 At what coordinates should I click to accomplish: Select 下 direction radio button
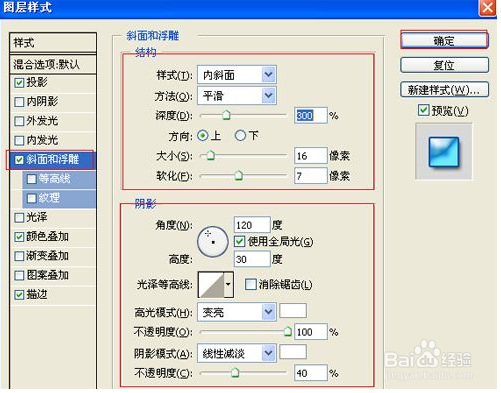(x=240, y=136)
